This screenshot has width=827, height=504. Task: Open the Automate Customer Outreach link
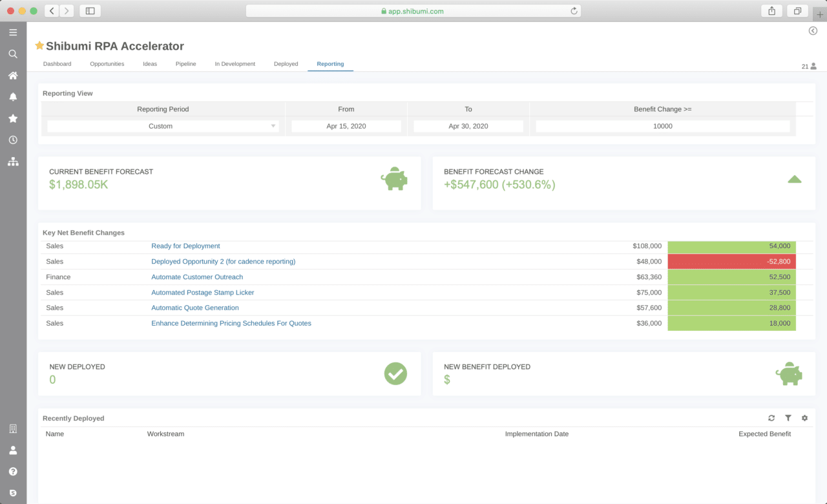[x=197, y=277]
